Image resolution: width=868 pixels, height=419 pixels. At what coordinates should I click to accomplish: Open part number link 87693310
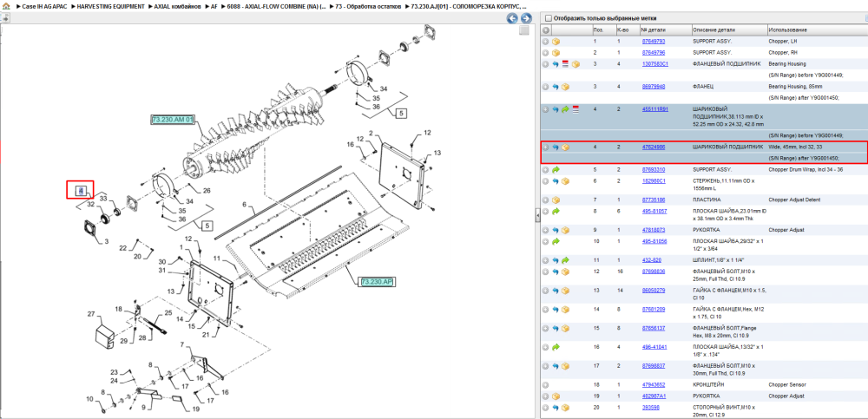654,169
